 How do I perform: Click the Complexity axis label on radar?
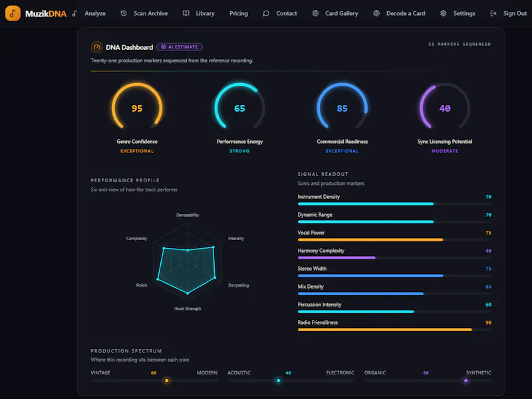point(137,239)
